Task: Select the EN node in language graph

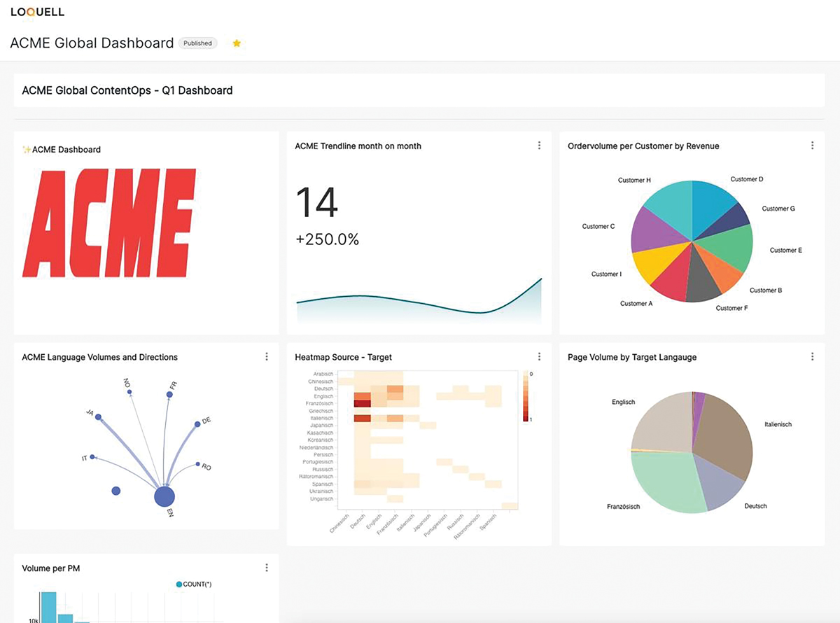Action: 164,496
